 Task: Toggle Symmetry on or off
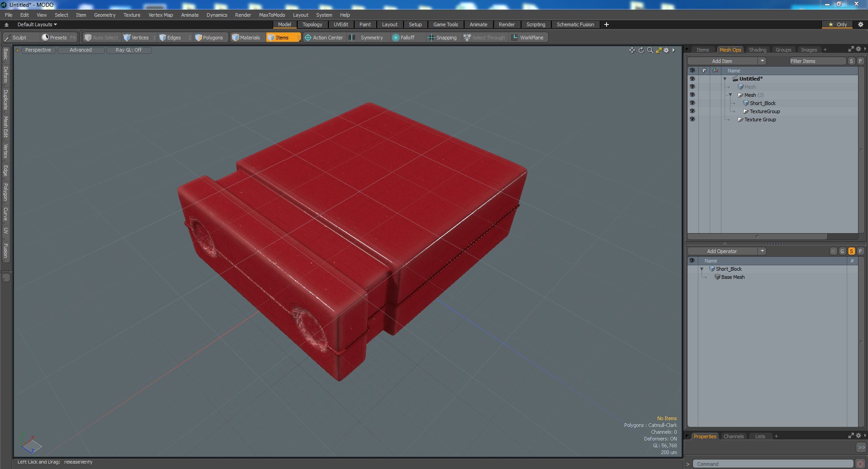click(x=368, y=38)
